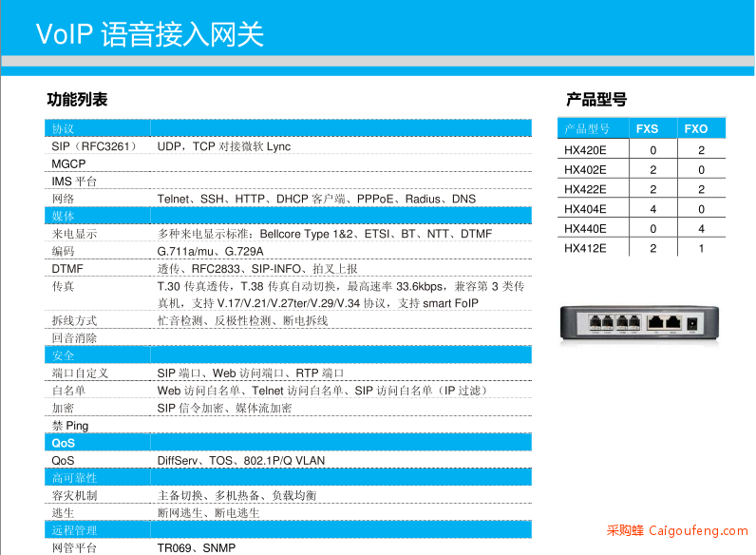The height and width of the screenshot is (555, 756).
Task: Click the FXS value 4 for HX404E
Action: click(x=652, y=209)
